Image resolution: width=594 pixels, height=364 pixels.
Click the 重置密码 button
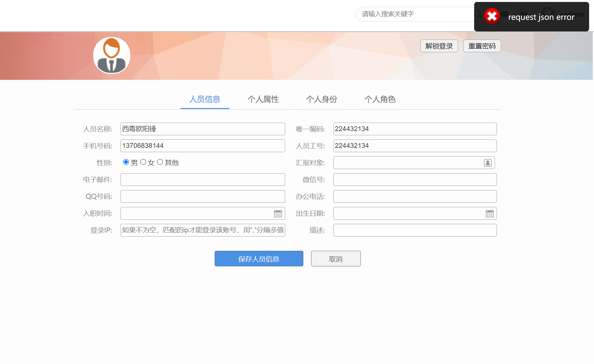(482, 46)
